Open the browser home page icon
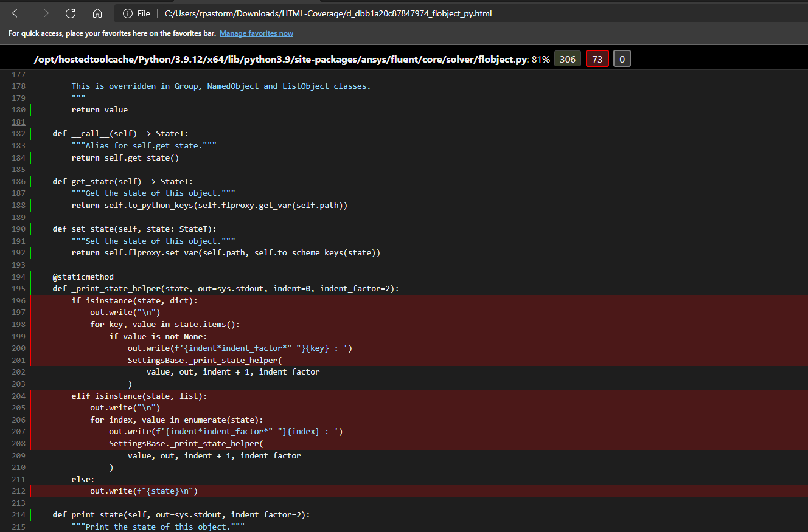Image resolution: width=808 pixels, height=532 pixels. coord(97,13)
